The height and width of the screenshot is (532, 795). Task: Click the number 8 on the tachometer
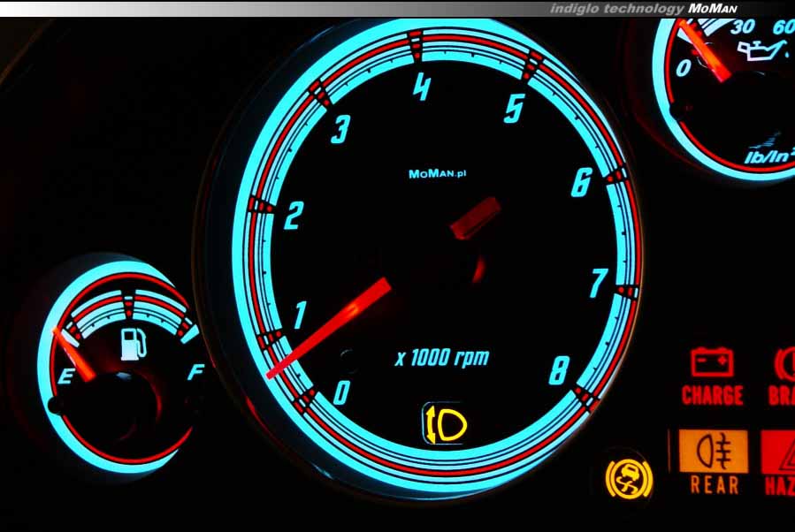click(558, 370)
